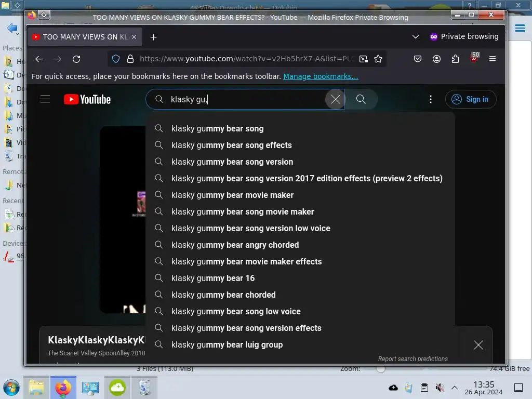The image size is (532, 399).
Task: Select klasky gummy bear song movie maker
Action: 300,212
